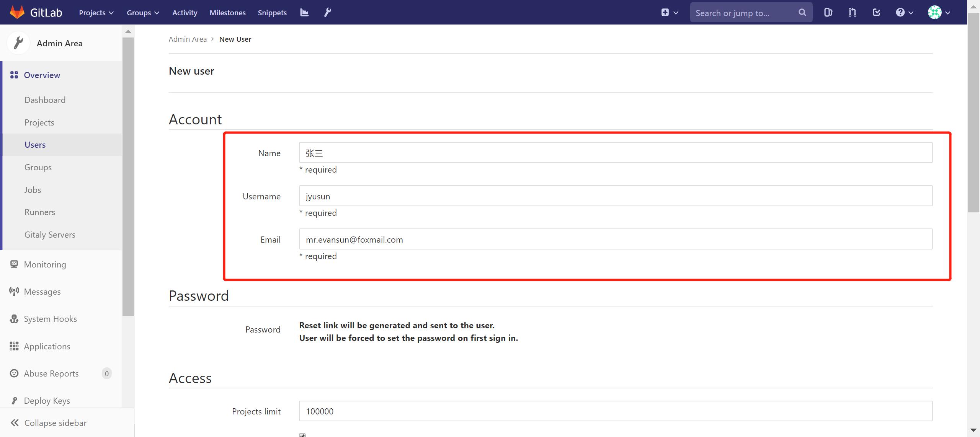Click the GitLab fox logo
This screenshot has width=980, height=437.
(x=17, y=12)
